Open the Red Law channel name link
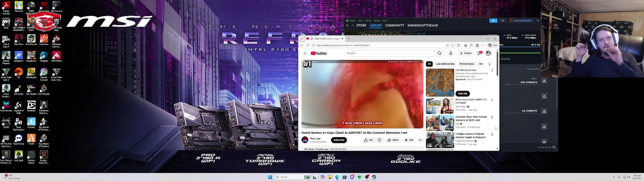This screenshot has height=181, width=644. pos(315,139)
